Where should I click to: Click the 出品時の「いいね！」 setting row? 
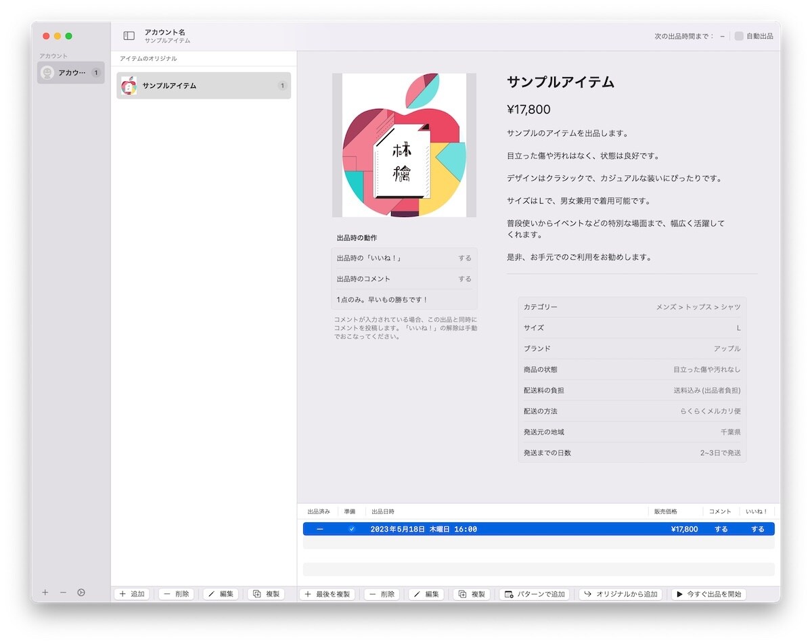click(x=404, y=258)
